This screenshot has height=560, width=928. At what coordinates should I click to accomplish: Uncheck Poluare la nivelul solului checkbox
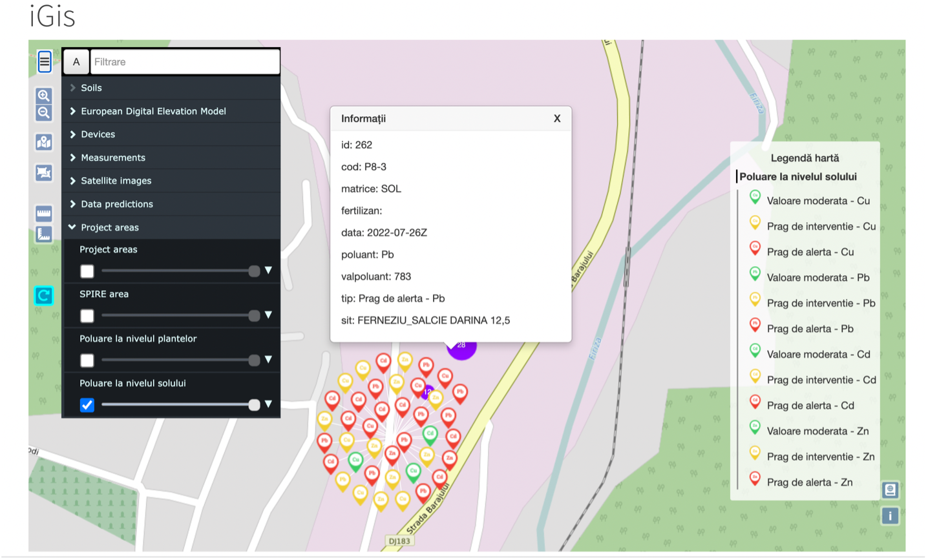[87, 405]
